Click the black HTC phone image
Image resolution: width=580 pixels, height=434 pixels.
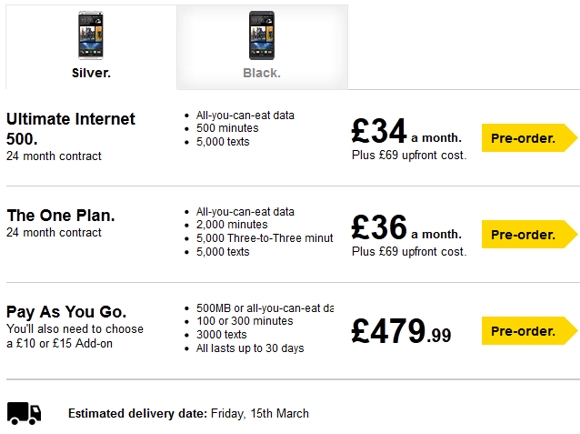click(x=262, y=35)
